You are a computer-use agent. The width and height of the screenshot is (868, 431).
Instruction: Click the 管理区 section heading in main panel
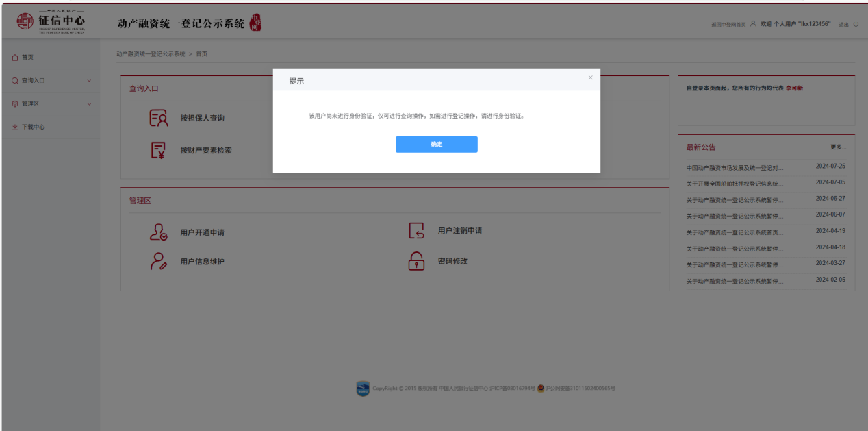pyautogui.click(x=140, y=201)
